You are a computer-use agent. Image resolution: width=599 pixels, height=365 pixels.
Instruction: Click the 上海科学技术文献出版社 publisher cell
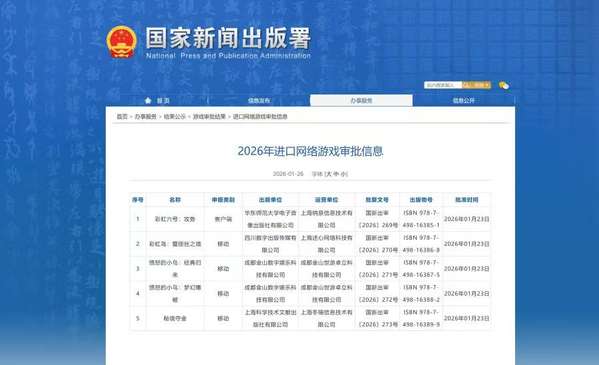(x=270, y=318)
